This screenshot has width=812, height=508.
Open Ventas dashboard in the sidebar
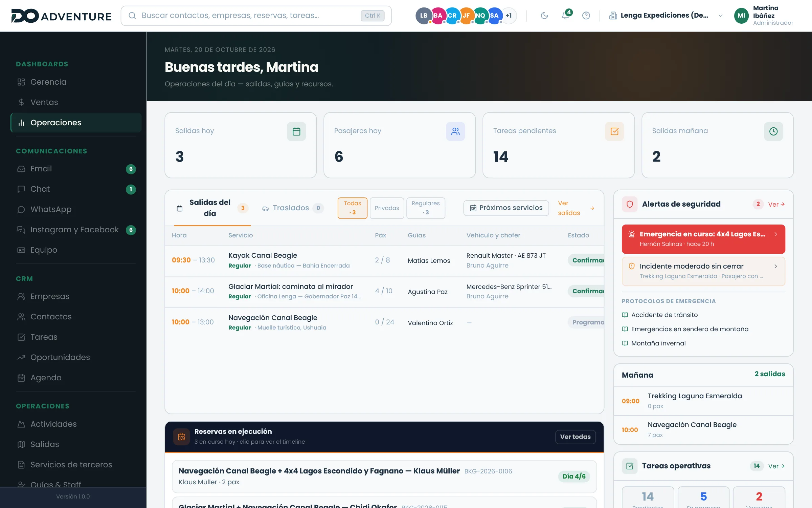pyautogui.click(x=76, y=102)
